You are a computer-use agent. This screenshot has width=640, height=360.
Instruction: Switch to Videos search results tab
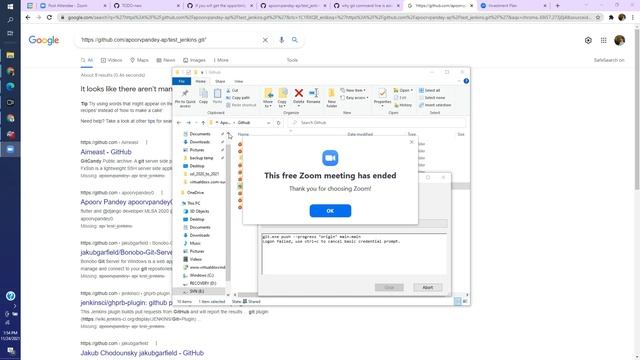tap(111, 60)
